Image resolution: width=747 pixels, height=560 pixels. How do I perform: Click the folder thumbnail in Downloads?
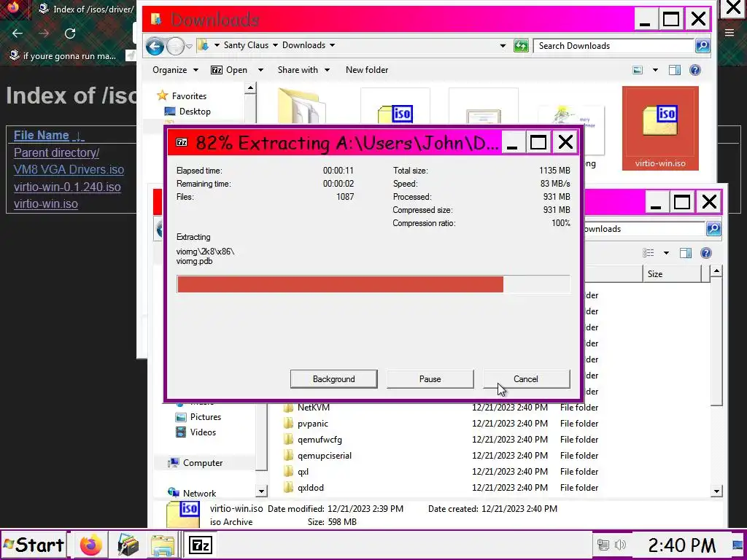click(x=301, y=106)
